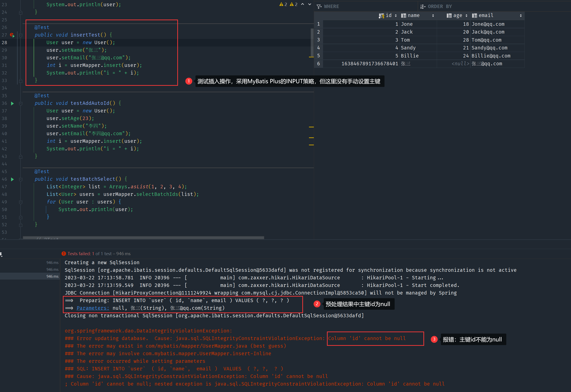Open the Parameters link in console
Viewport: 571px width, 392px height.
(x=93, y=308)
